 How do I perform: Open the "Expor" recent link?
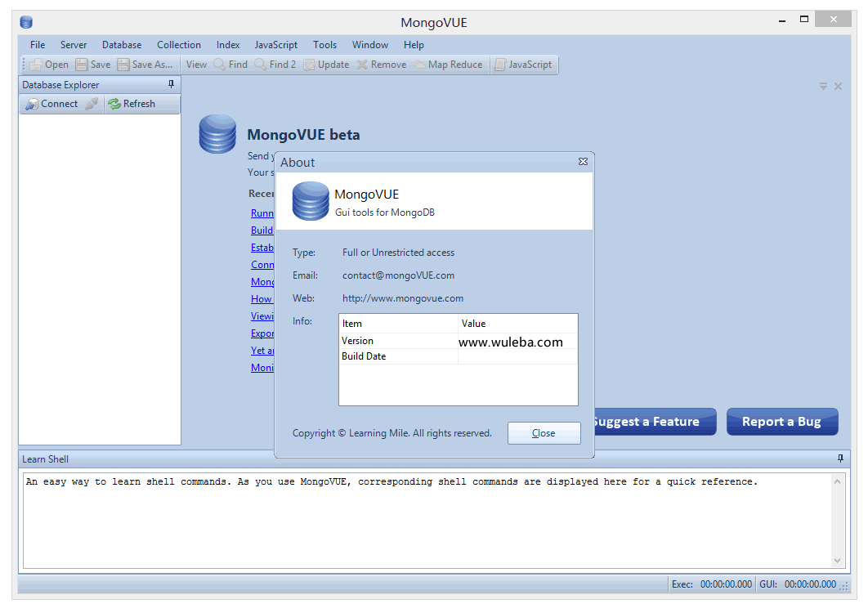click(262, 333)
